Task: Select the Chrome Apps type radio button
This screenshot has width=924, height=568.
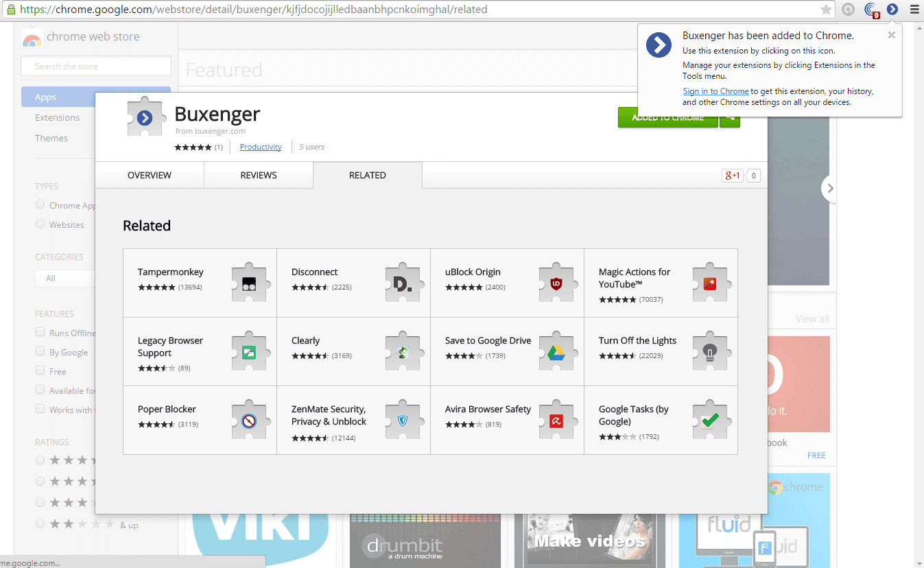Action: 40,204
